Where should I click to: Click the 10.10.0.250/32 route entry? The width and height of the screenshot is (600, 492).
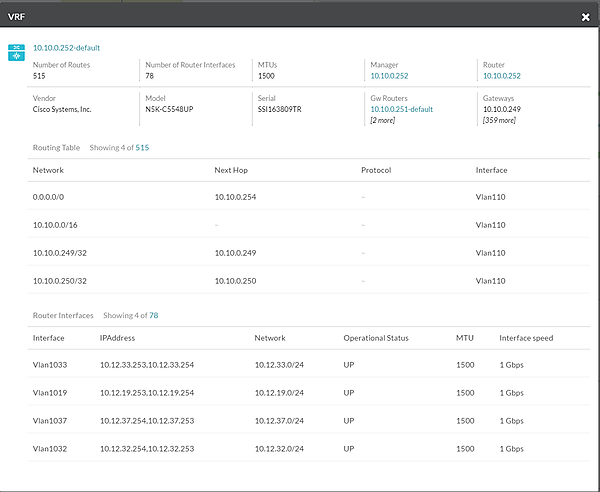[60, 281]
